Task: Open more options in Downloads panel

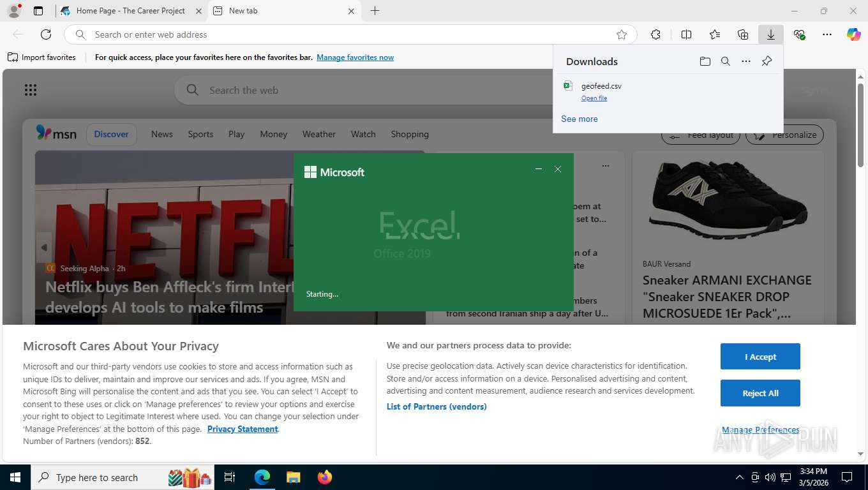Action: coord(746,61)
